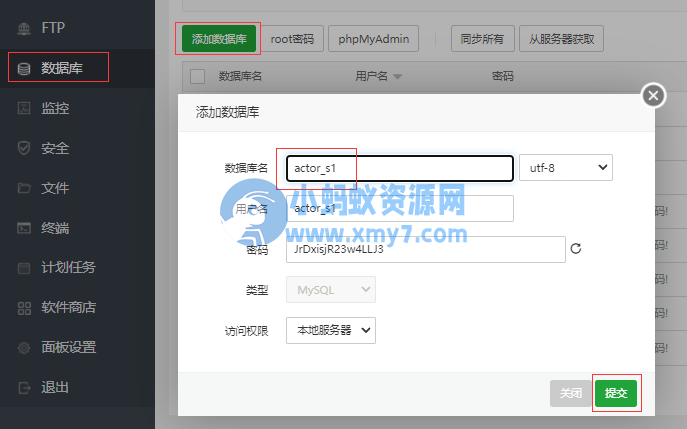This screenshot has height=429, width=687.
Task: Sort by the 用户名 column arrow
Action: pos(397,77)
